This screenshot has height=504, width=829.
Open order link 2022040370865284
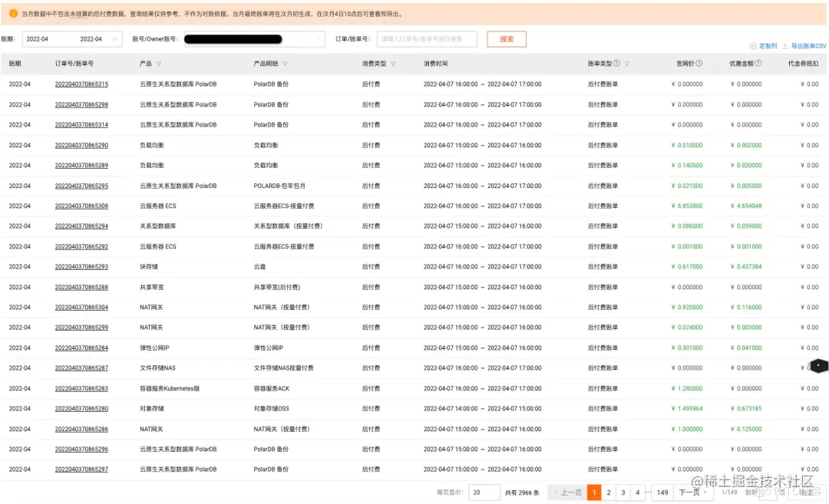(x=81, y=348)
